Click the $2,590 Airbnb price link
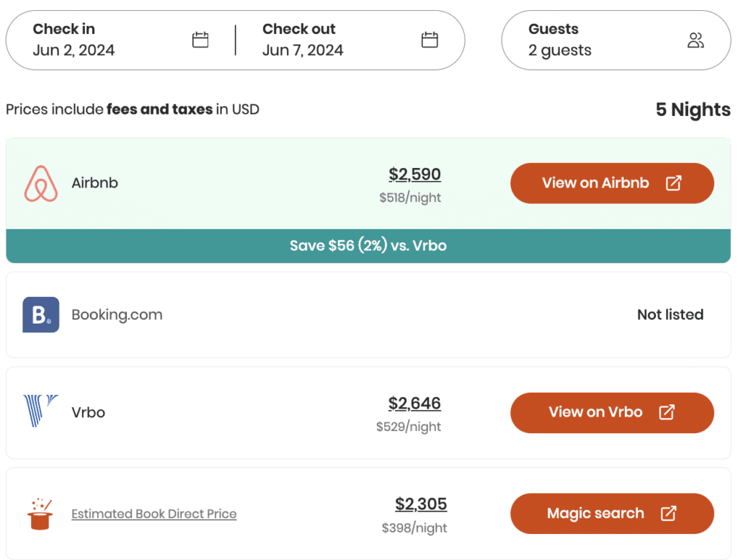 pos(414,174)
